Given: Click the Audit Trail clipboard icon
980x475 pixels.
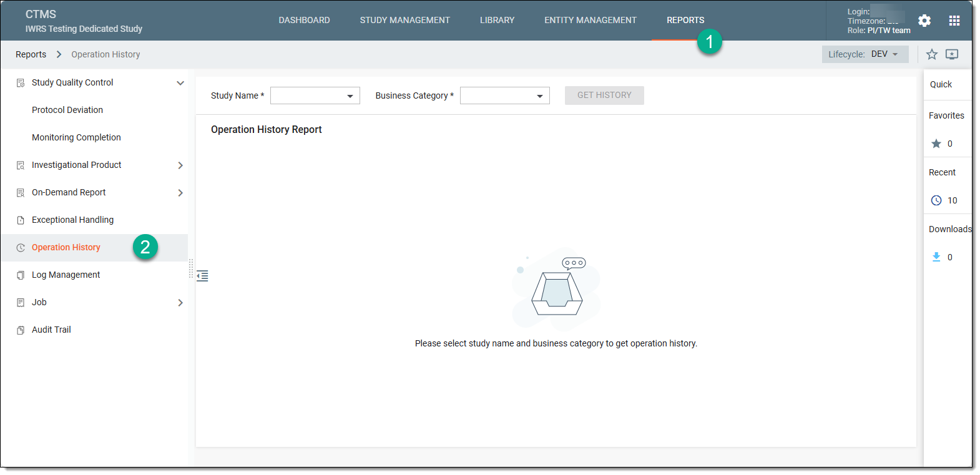Looking at the screenshot, I should [x=21, y=330].
